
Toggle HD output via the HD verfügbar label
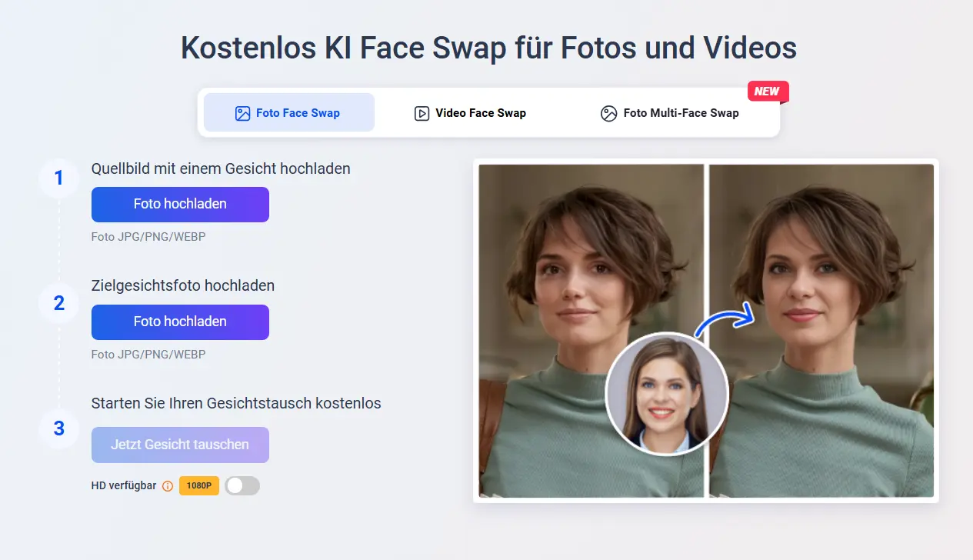(123, 485)
